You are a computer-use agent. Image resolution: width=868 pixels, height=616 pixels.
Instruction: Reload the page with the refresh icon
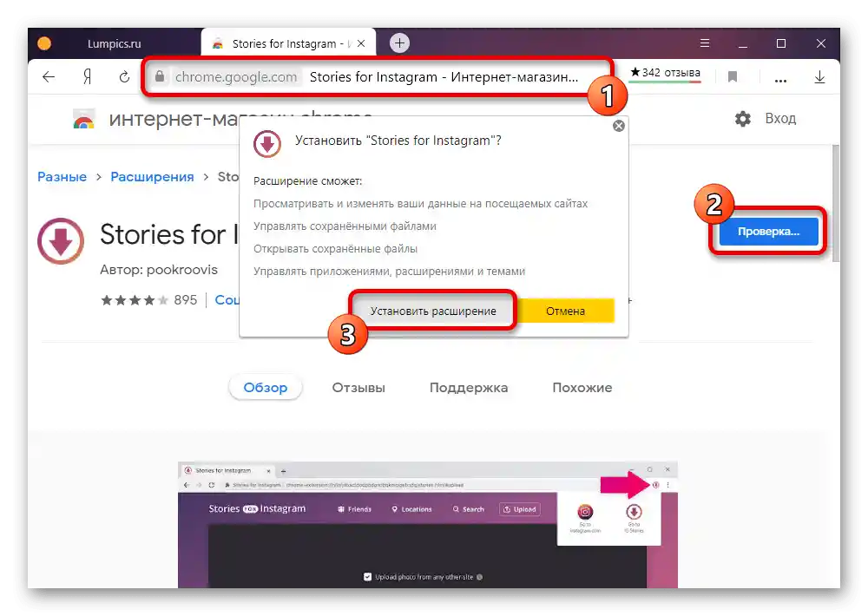coord(124,77)
